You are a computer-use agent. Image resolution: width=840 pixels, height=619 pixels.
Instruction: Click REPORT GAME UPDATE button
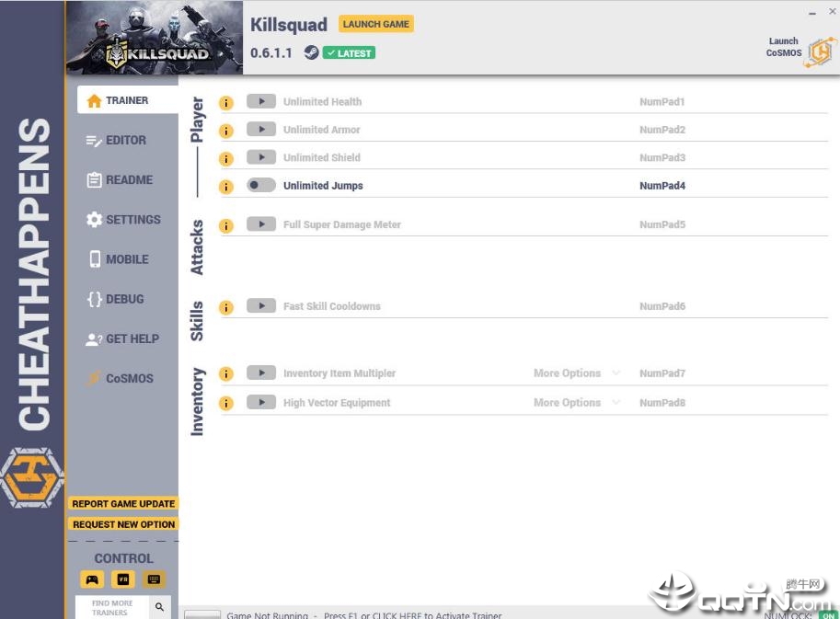click(123, 504)
